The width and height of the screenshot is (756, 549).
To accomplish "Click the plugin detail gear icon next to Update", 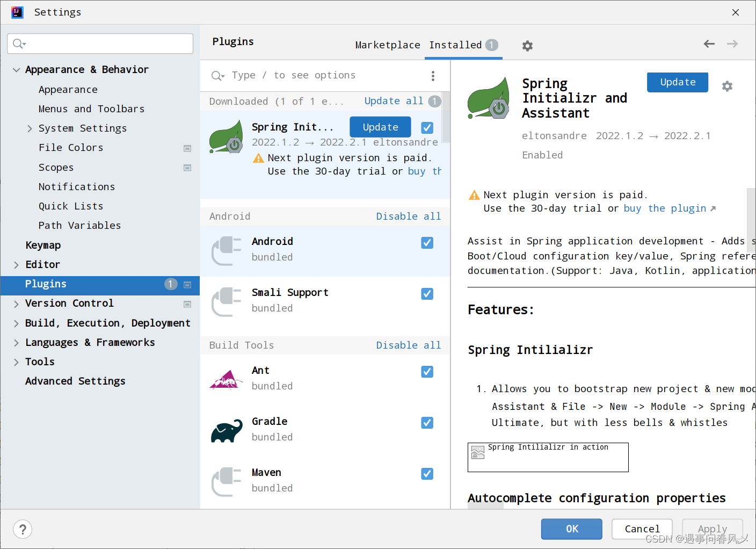I will [x=727, y=86].
